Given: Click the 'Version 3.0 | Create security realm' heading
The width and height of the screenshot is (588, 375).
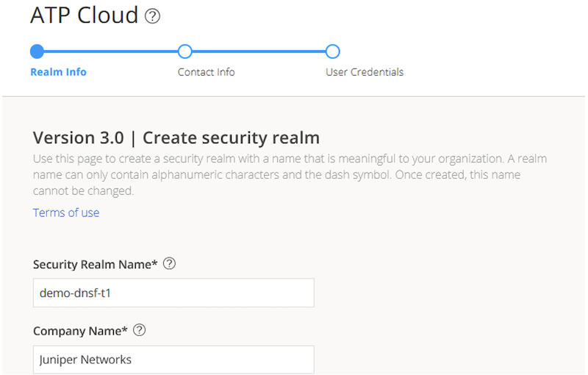Looking at the screenshot, I should click(x=176, y=138).
